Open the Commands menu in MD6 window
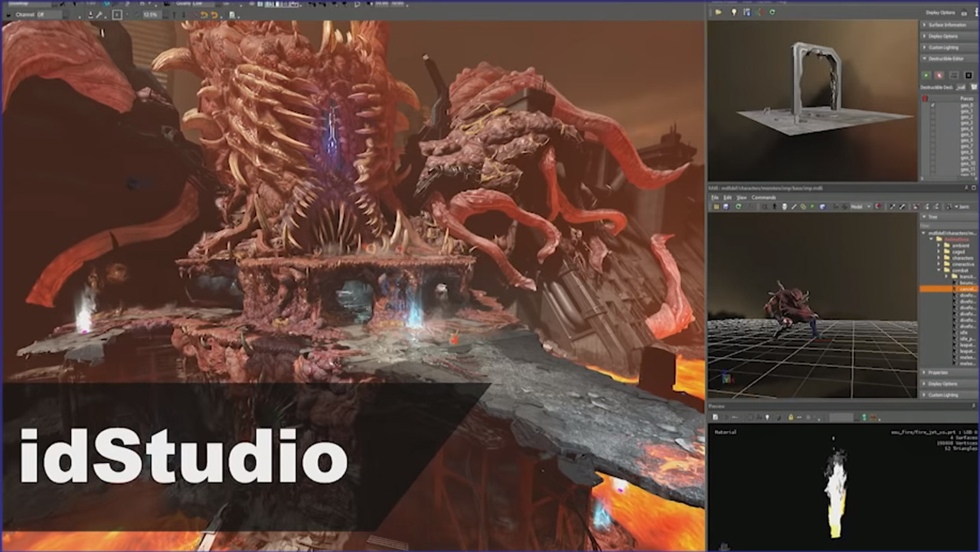 [x=763, y=198]
